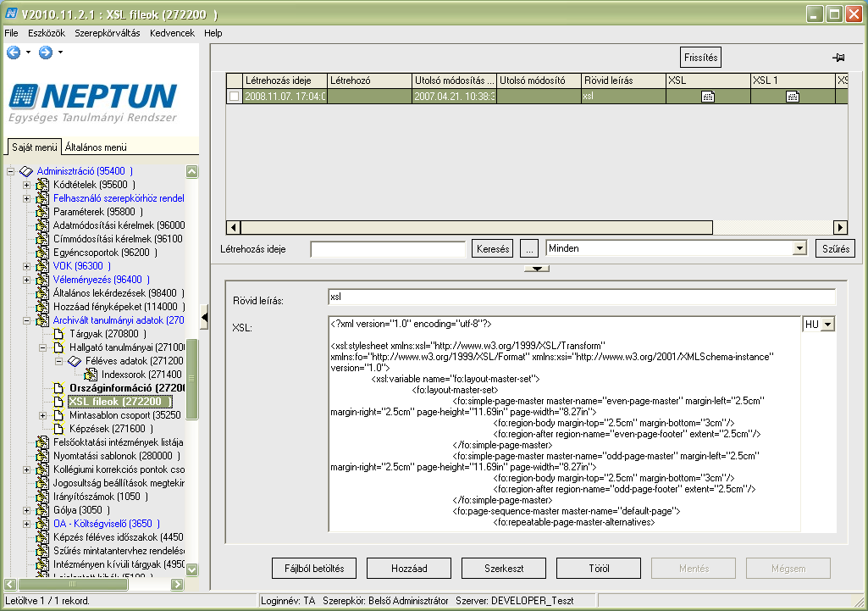Click the grid scroll right arrow

pyautogui.click(x=840, y=227)
